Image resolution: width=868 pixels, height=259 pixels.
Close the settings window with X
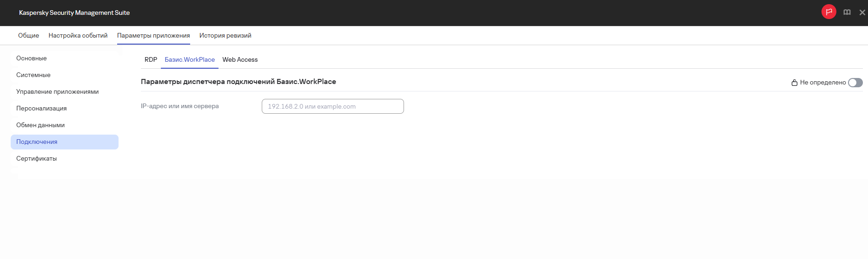pos(862,13)
